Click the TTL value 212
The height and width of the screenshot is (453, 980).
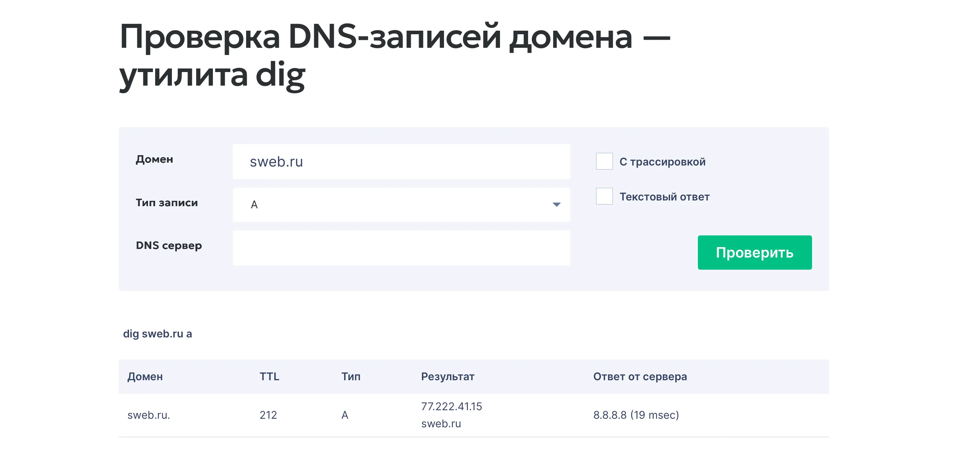pos(268,415)
